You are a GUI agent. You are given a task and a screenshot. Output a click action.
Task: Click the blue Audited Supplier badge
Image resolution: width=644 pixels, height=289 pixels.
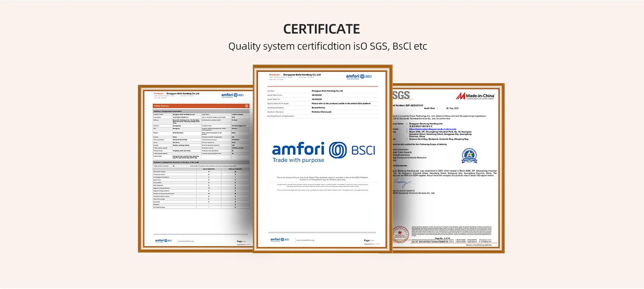pos(469,156)
